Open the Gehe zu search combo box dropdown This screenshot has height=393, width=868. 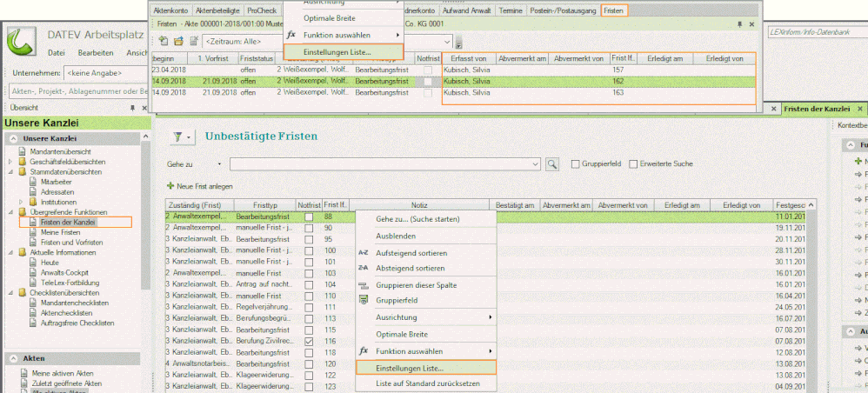point(535,163)
